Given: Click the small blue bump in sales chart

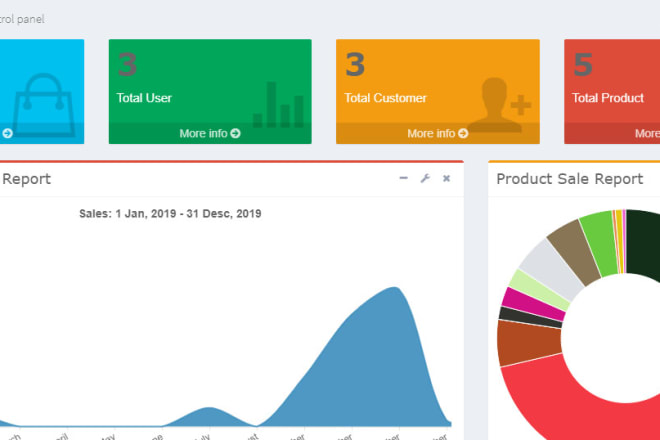Looking at the screenshot, I should (209, 418).
